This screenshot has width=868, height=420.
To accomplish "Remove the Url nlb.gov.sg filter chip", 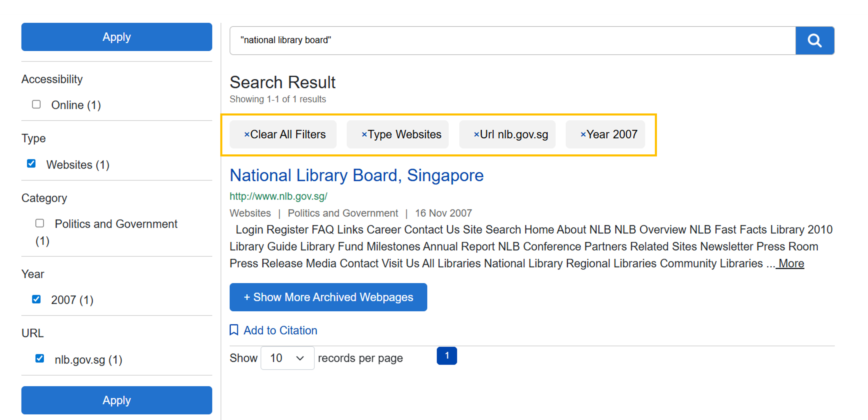I will point(476,135).
